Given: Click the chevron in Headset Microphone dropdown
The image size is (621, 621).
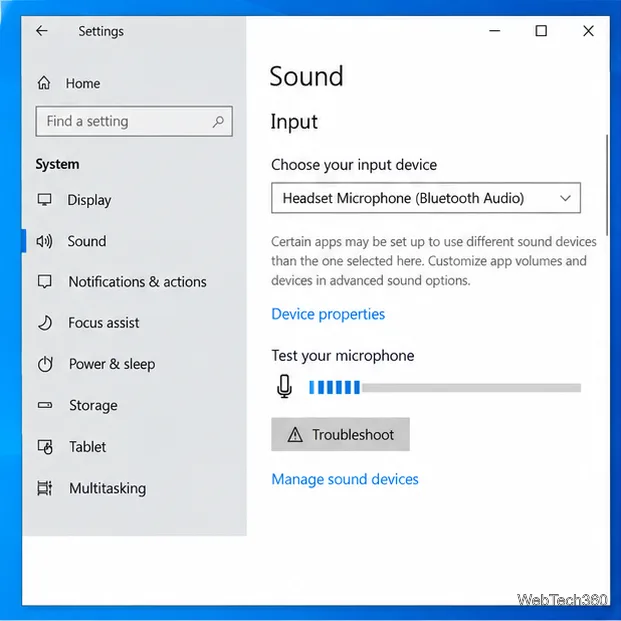Looking at the screenshot, I should [565, 198].
